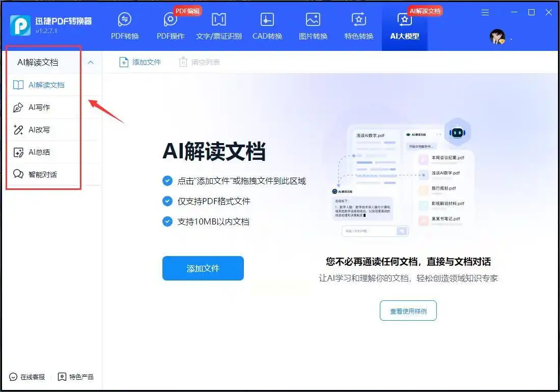
Task: Click the 查看使用样例 button
Action: click(x=408, y=311)
